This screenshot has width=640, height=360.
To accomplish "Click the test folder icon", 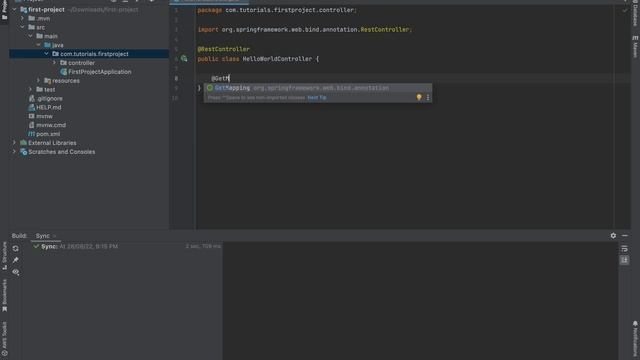I will click(x=40, y=89).
